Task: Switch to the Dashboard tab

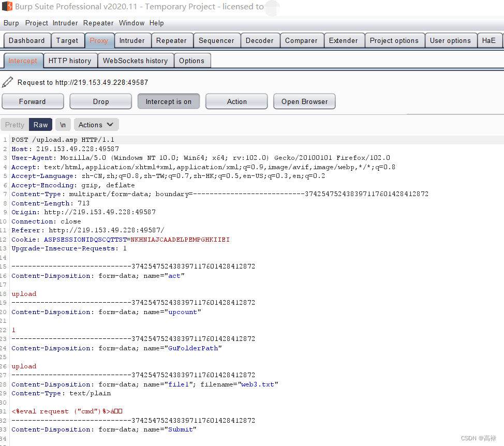Action: coord(27,40)
